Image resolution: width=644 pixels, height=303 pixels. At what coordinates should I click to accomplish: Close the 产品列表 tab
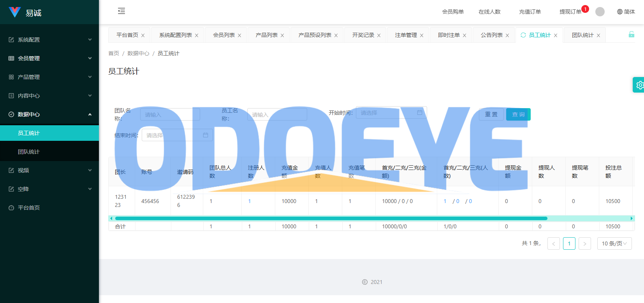[x=282, y=35]
